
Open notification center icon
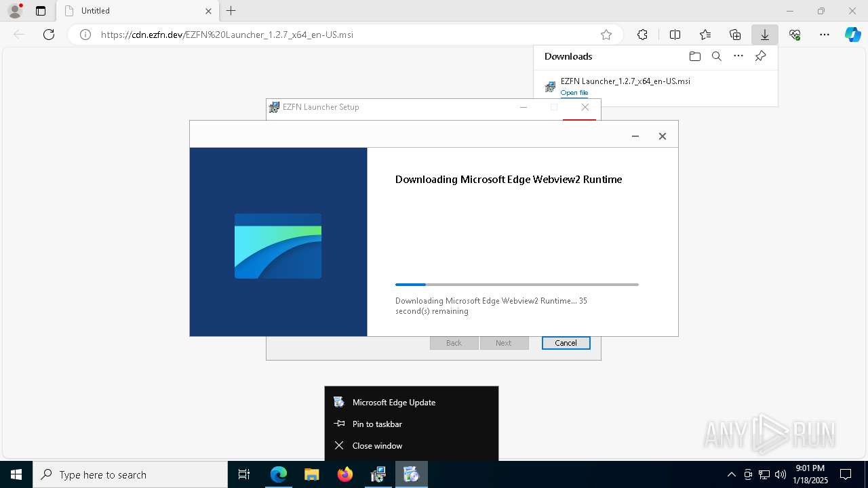[x=846, y=474]
